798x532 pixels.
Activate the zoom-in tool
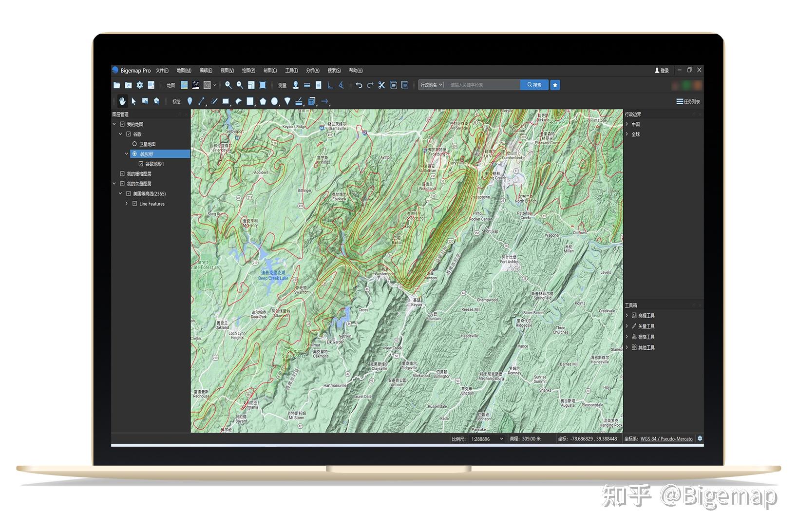click(x=228, y=85)
